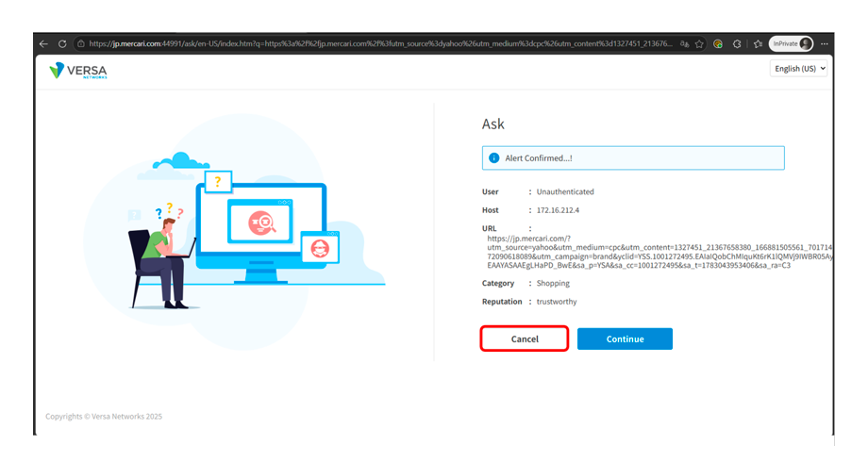Click the Cancel button

[525, 338]
